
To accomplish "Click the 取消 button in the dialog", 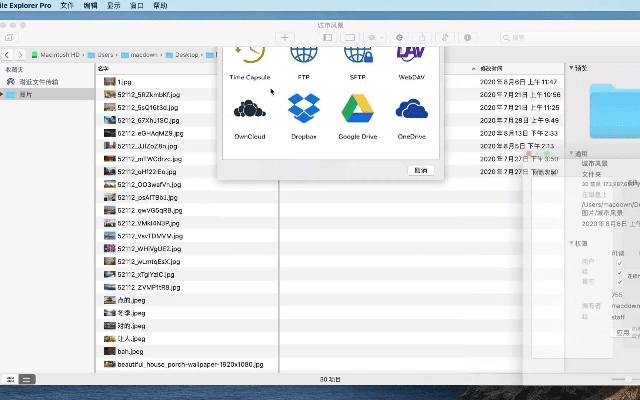I will 421,170.
